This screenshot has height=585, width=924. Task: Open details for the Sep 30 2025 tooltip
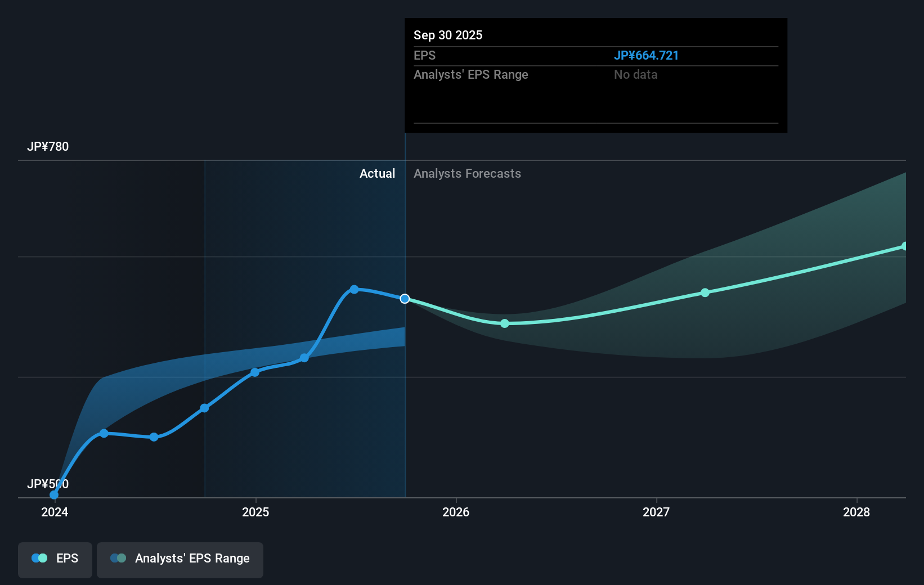click(595, 75)
